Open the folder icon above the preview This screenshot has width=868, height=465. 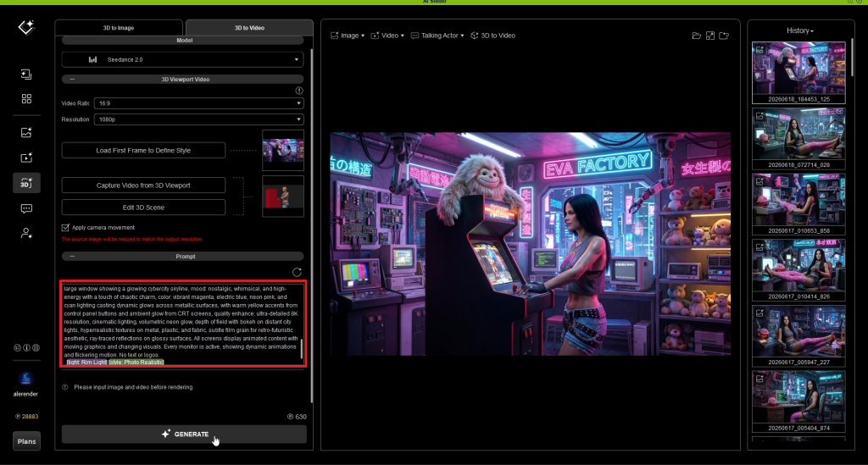[697, 36]
